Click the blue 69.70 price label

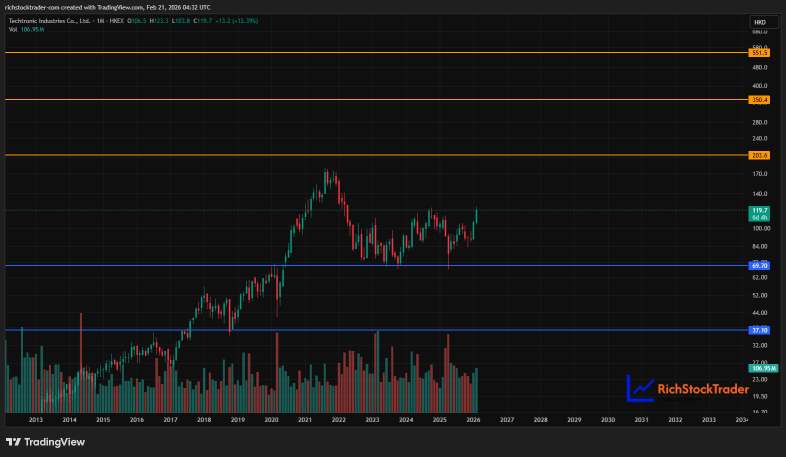(x=759, y=266)
